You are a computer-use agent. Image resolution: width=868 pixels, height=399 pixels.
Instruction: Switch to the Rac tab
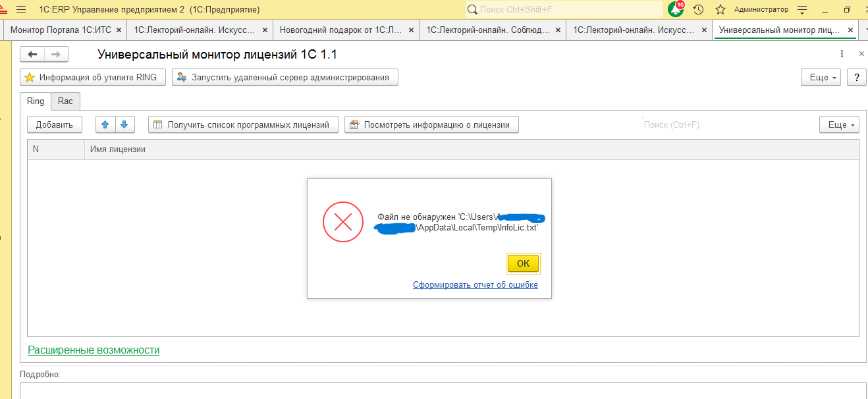coord(65,101)
